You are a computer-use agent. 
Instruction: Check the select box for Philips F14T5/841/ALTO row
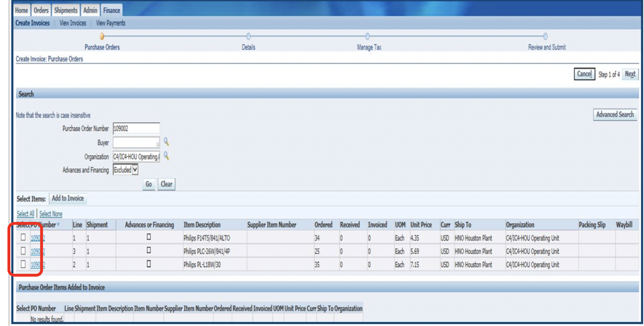coord(23,237)
